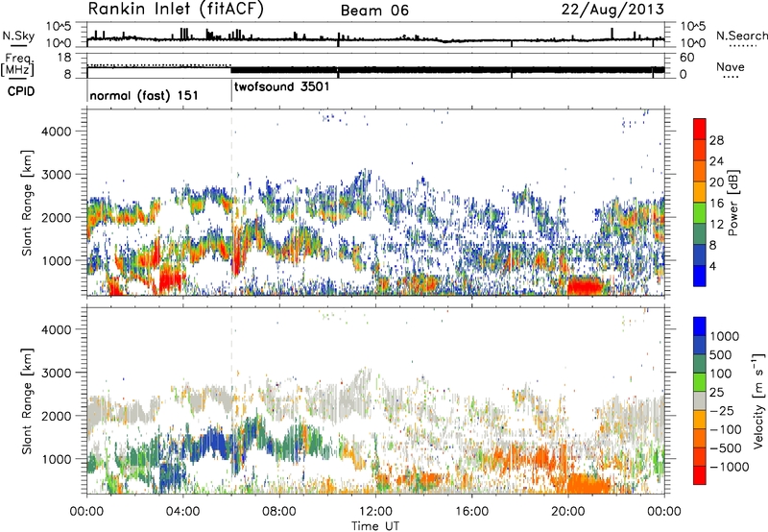Screen dimensions: 768x532
Task: Click the 'N.Sky' legend label
Action: [18, 36]
